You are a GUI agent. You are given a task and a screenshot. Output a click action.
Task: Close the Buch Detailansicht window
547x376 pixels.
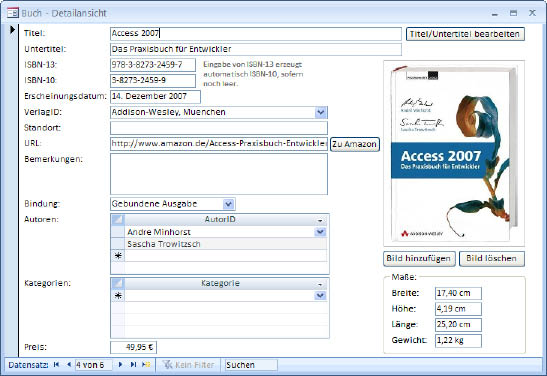532,13
